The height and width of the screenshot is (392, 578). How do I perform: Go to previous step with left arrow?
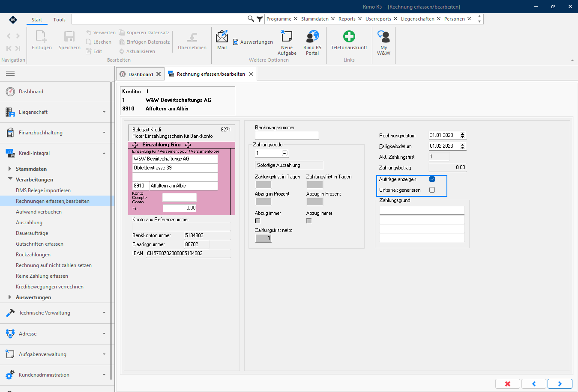coord(534,383)
